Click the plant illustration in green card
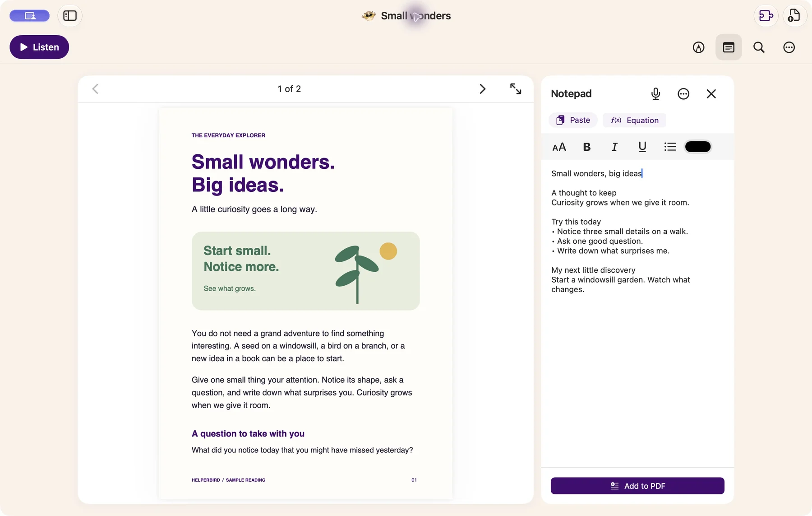 point(365,273)
